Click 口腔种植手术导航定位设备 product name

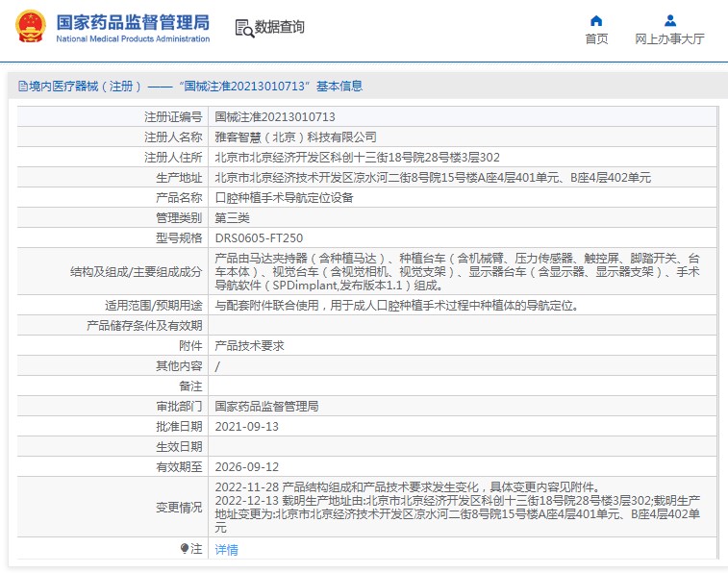[x=284, y=198]
